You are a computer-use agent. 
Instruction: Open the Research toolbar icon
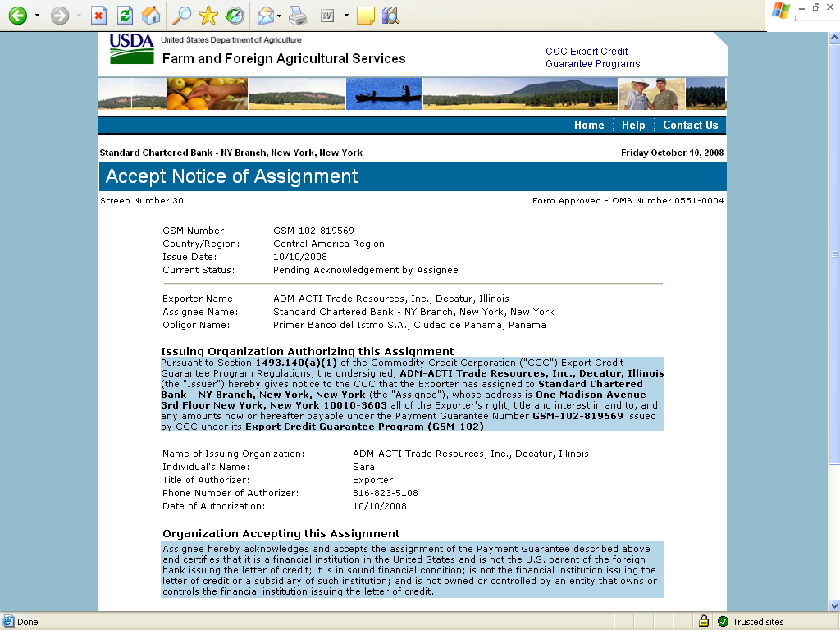tap(391, 16)
